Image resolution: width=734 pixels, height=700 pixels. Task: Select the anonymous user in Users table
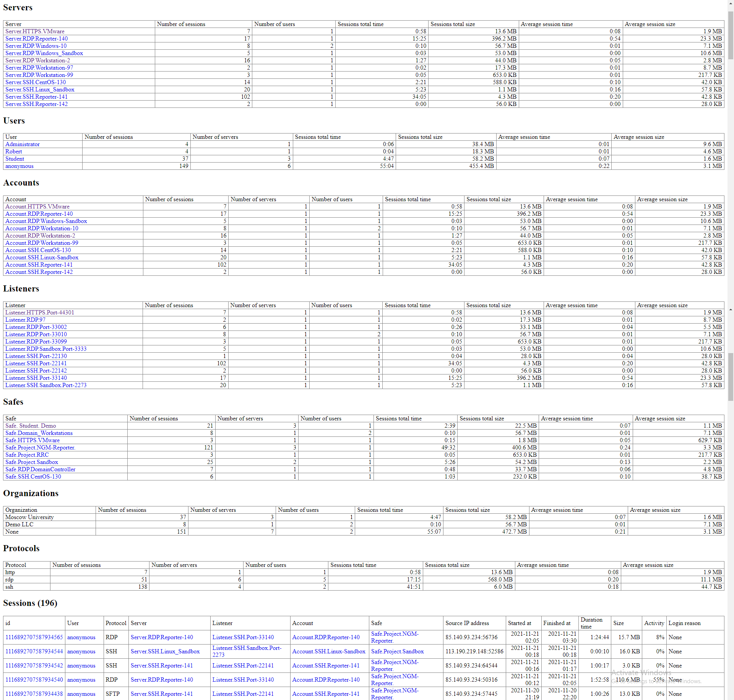coord(19,166)
